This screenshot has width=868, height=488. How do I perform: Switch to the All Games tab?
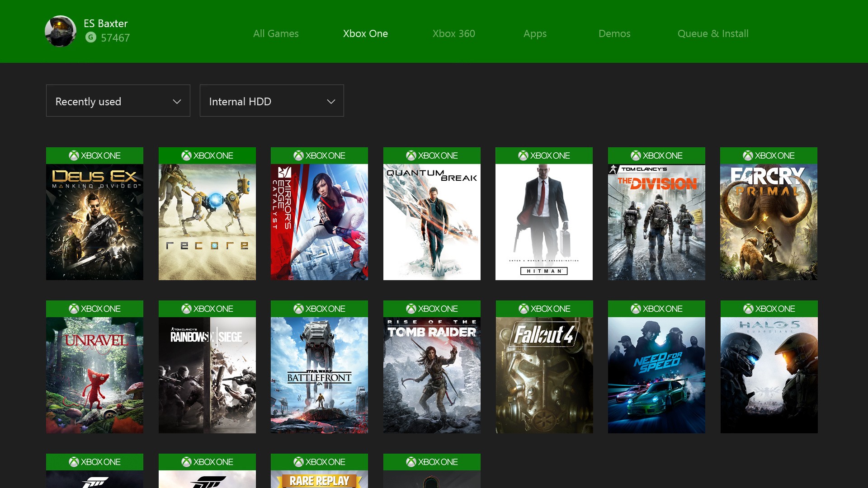pos(276,33)
